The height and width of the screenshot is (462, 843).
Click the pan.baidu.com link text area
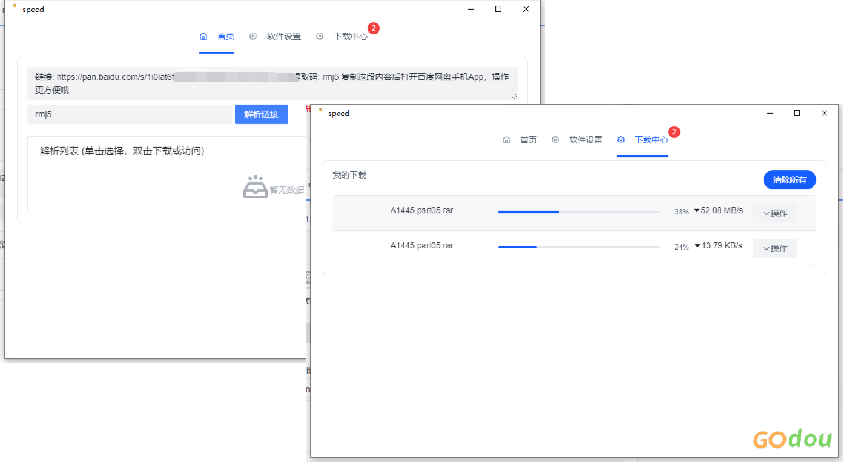coord(273,83)
